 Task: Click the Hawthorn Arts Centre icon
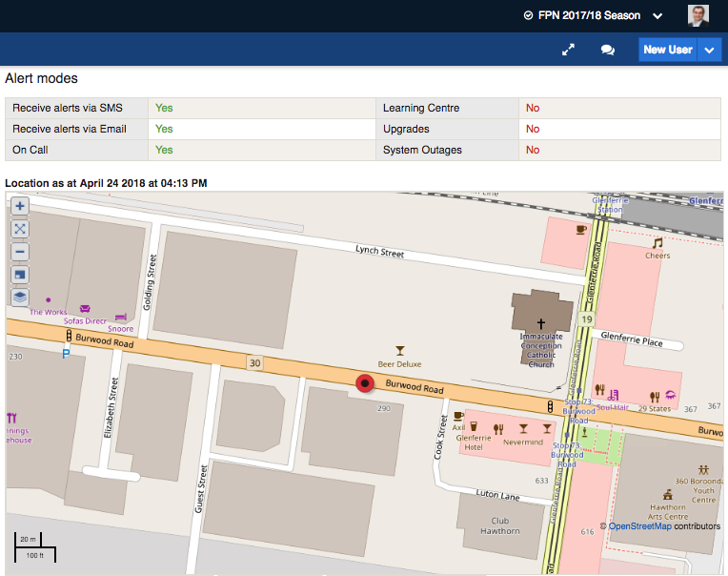point(668,495)
